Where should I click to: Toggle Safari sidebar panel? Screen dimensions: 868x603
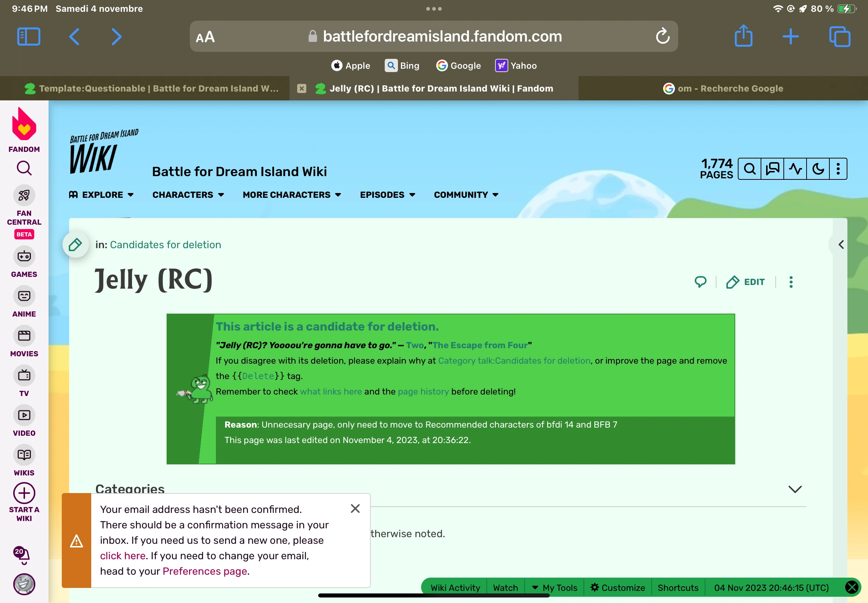(29, 37)
